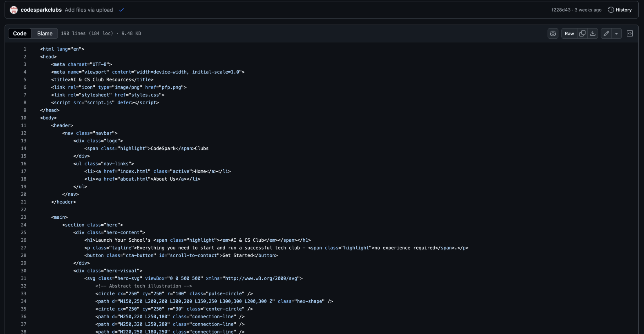This screenshot has height=334, width=644.
Task: Copy raw file contents
Action: (x=582, y=34)
